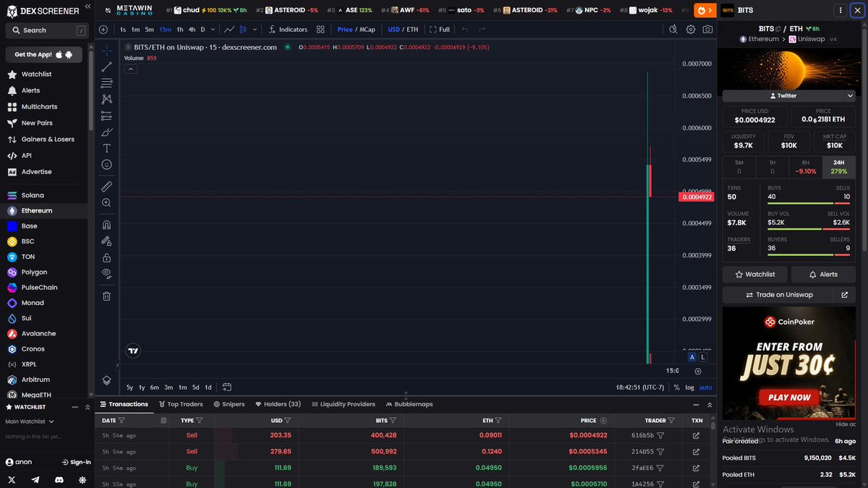Viewport: 868px width, 488px height.
Task: Collapse the left sidebar
Action: point(88,6)
